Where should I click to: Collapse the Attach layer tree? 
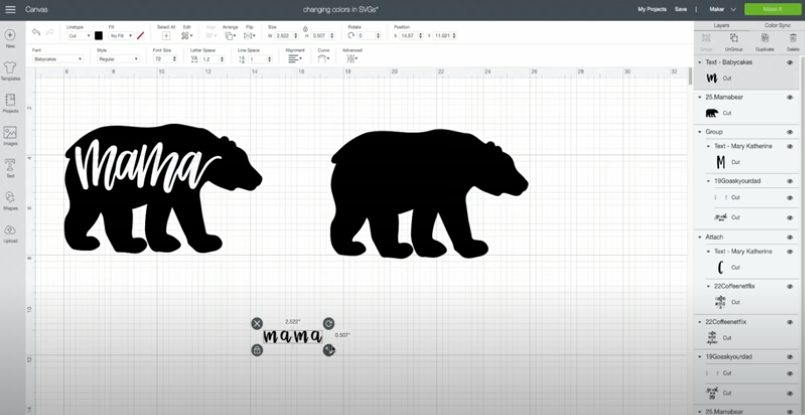pyautogui.click(x=700, y=237)
